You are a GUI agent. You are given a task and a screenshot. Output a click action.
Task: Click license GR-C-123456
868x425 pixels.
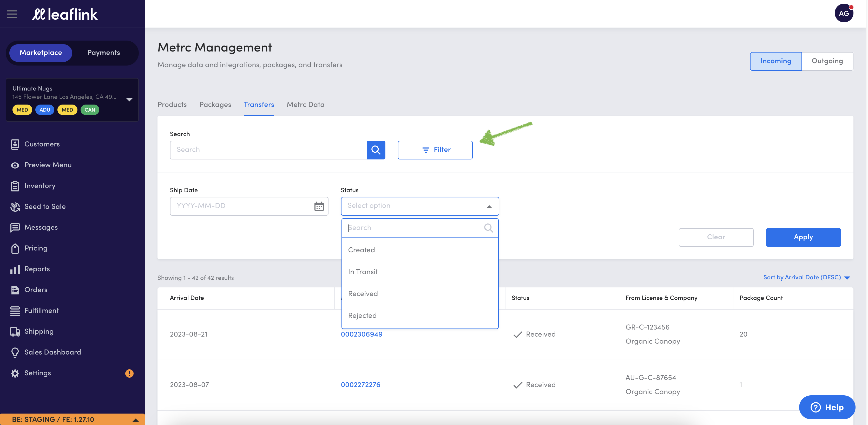pos(647,327)
